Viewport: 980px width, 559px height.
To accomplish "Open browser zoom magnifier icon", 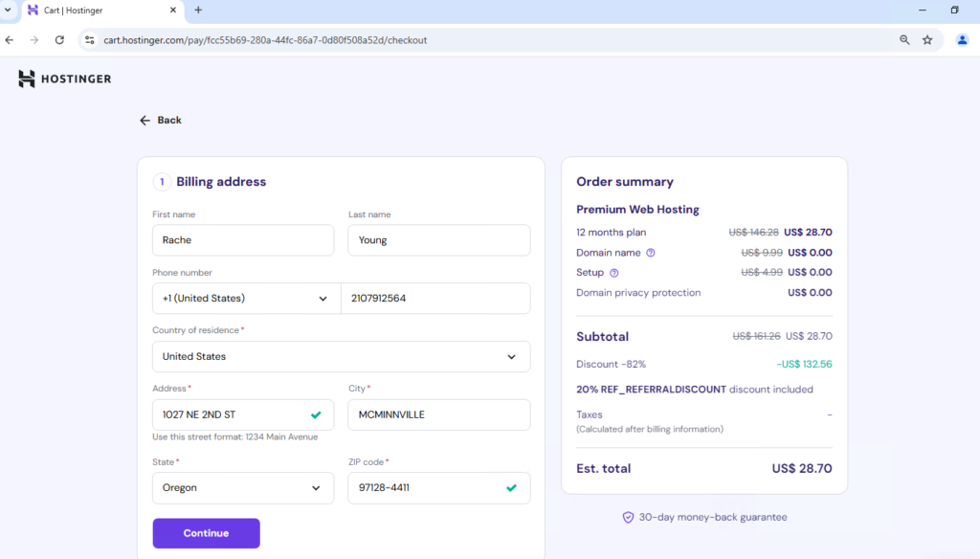I will pos(904,40).
